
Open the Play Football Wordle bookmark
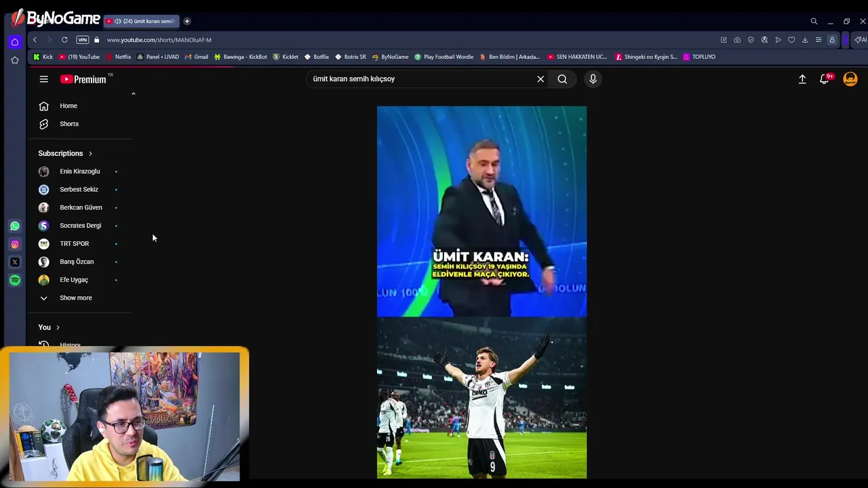point(443,57)
